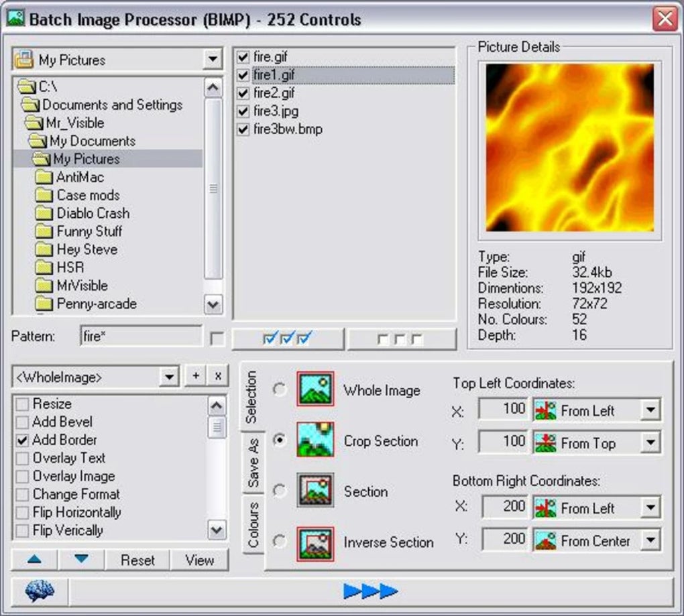
Task: Click the Reset button
Action: coord(138,560)
